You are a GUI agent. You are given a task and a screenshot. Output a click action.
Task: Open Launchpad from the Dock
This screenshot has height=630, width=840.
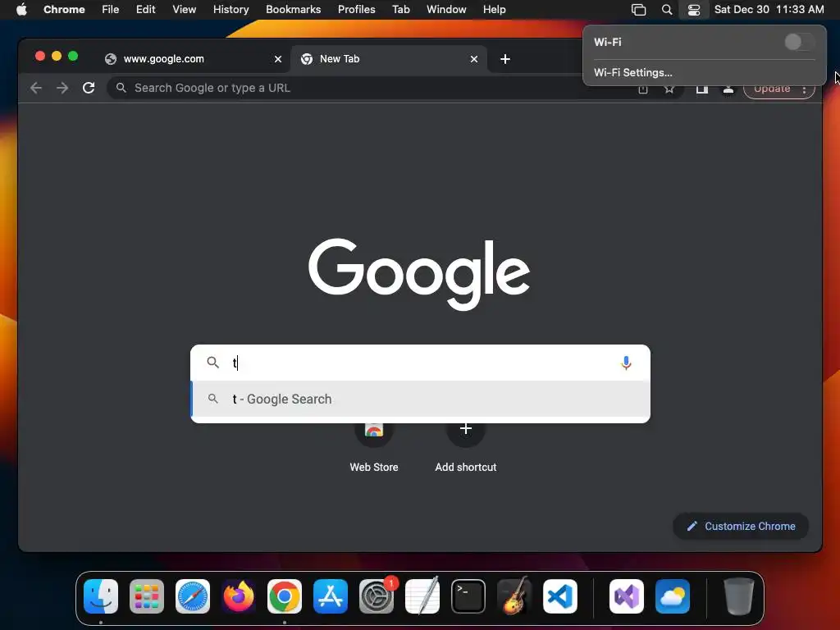[x=146, y=596]
